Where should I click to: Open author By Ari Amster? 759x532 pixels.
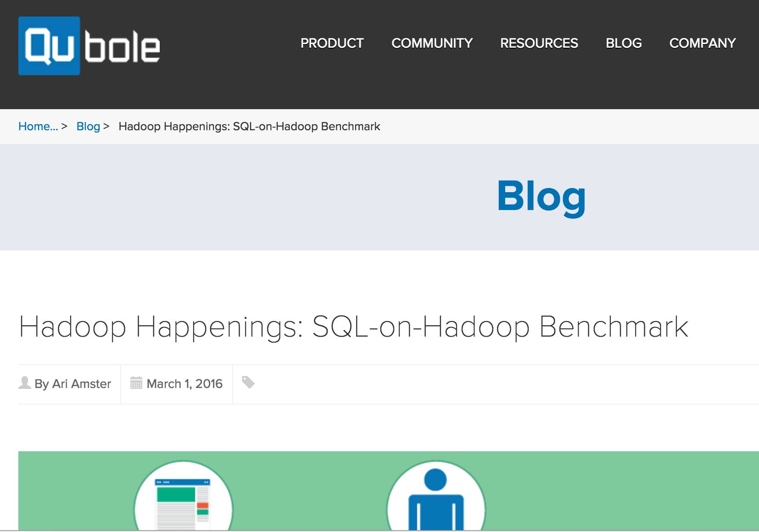[x=73, y=384]
